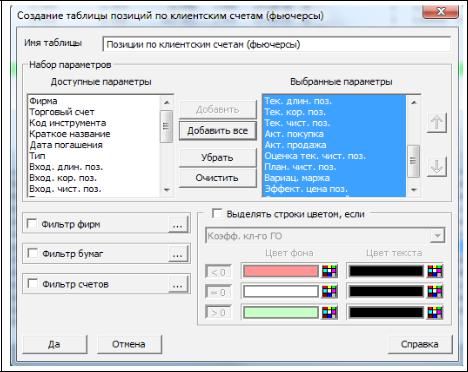
Task: Open the Фильтр бумаг browse (...) button
Action: point(178,254)
